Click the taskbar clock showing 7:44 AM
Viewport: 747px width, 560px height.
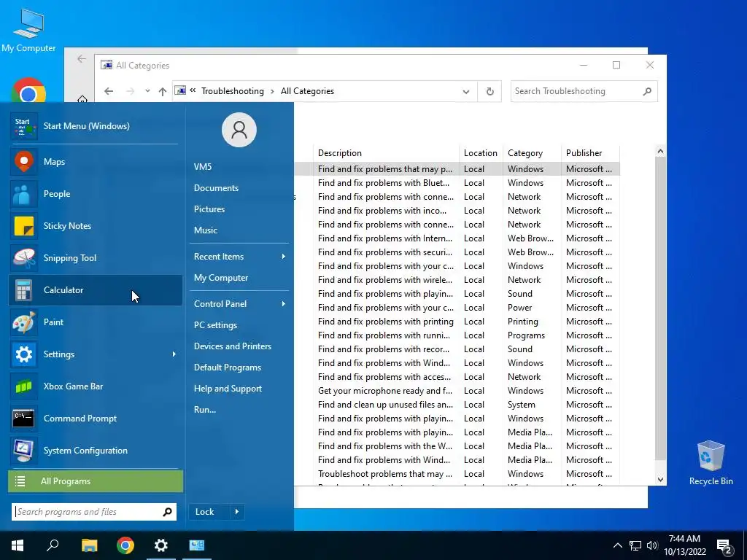[684, 545]
